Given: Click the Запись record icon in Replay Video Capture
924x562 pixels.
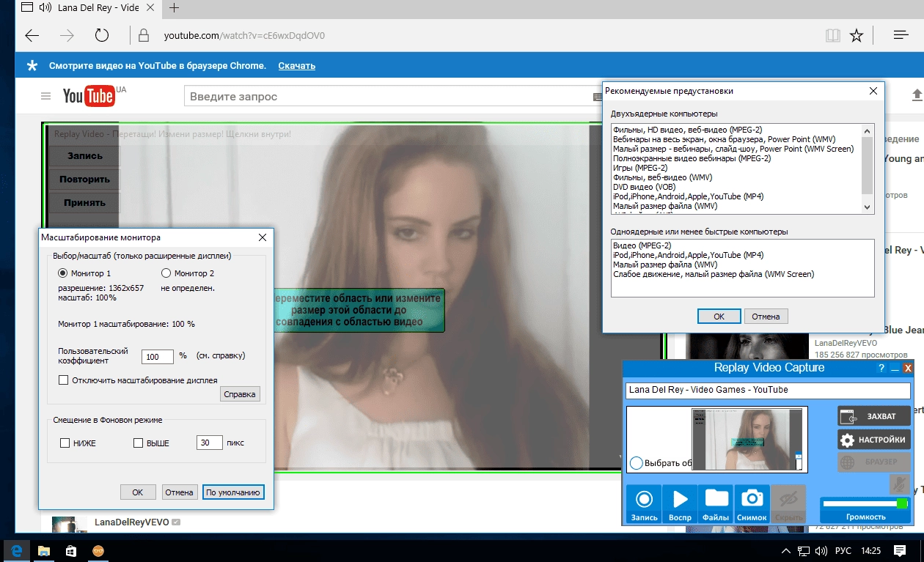Looking at the screenshot, I should coord(644,504).
